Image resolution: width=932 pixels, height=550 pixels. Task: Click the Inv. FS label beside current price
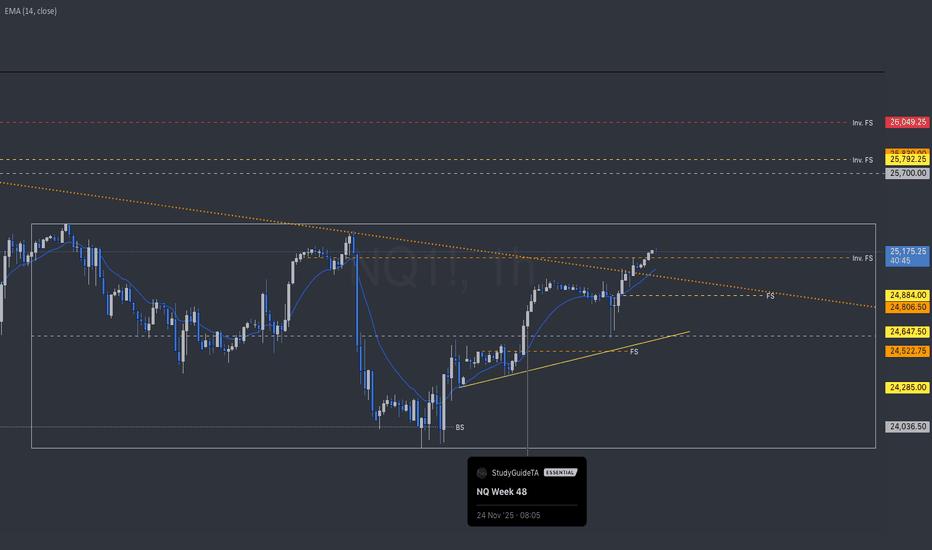tap(862, 258)
